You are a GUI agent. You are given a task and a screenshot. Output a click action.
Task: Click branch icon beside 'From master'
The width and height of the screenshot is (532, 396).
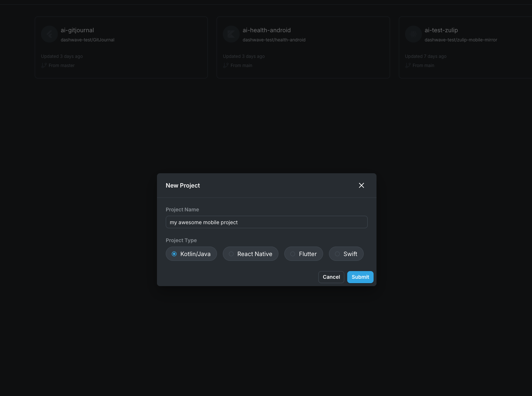(x=44, y=66)
